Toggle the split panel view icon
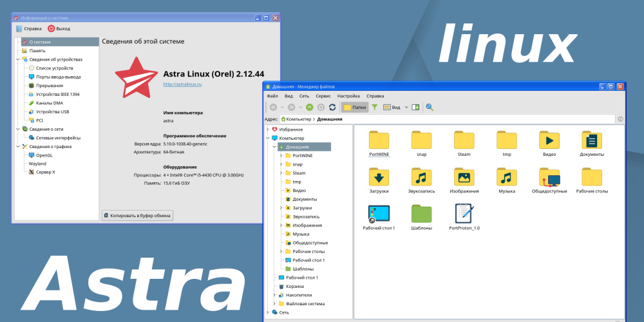The width and height of the screenshot is (644, 322). coord(415,107)
